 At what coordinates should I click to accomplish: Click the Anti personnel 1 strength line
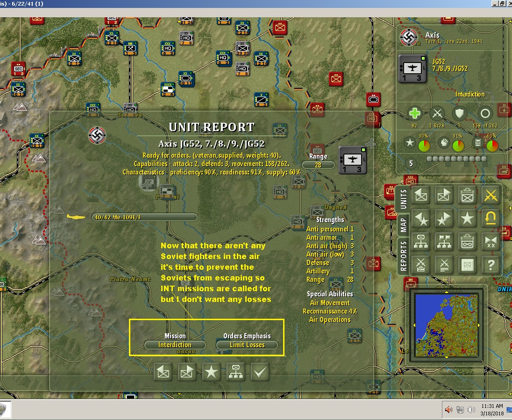coord(330,229)
